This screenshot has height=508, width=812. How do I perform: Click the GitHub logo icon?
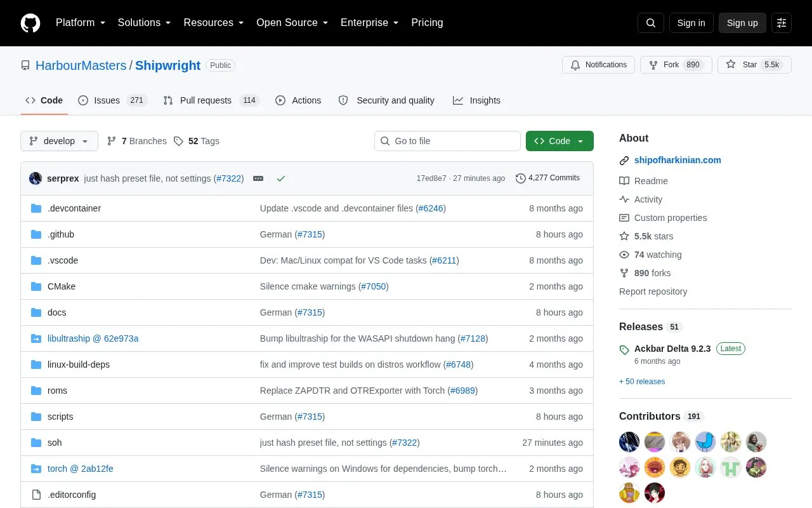30,23
